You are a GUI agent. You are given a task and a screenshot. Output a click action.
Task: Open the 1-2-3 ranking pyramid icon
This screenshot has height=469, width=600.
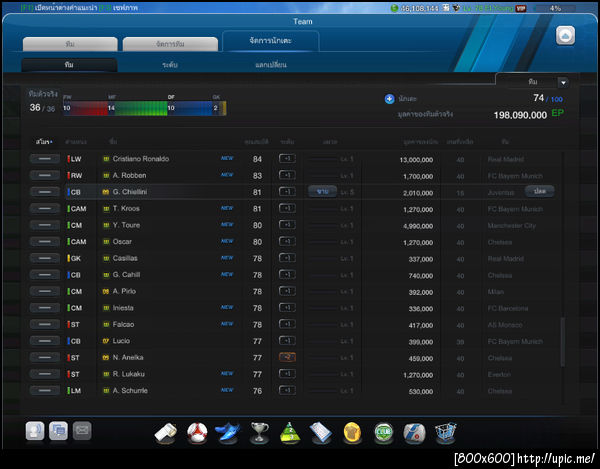tap(290, 433)
